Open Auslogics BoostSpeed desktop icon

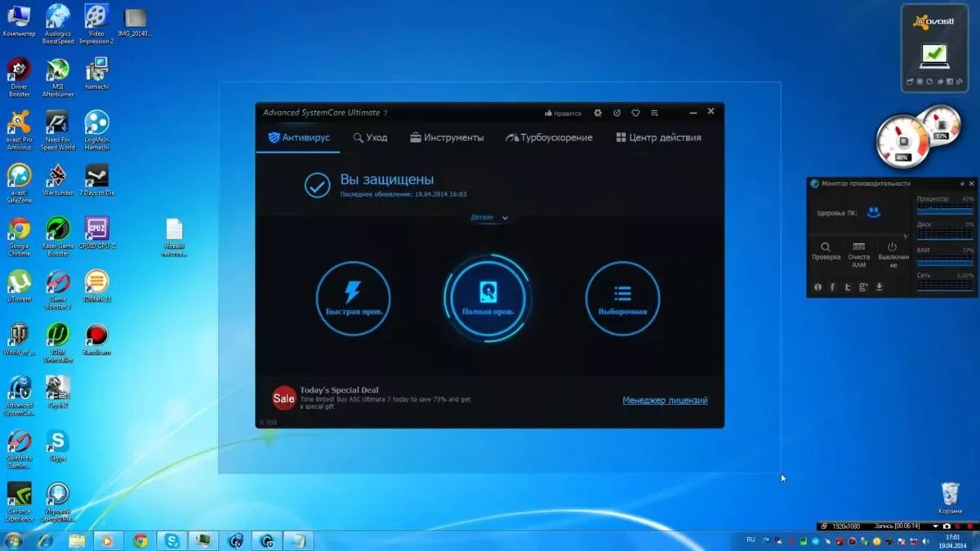(58, 24)
